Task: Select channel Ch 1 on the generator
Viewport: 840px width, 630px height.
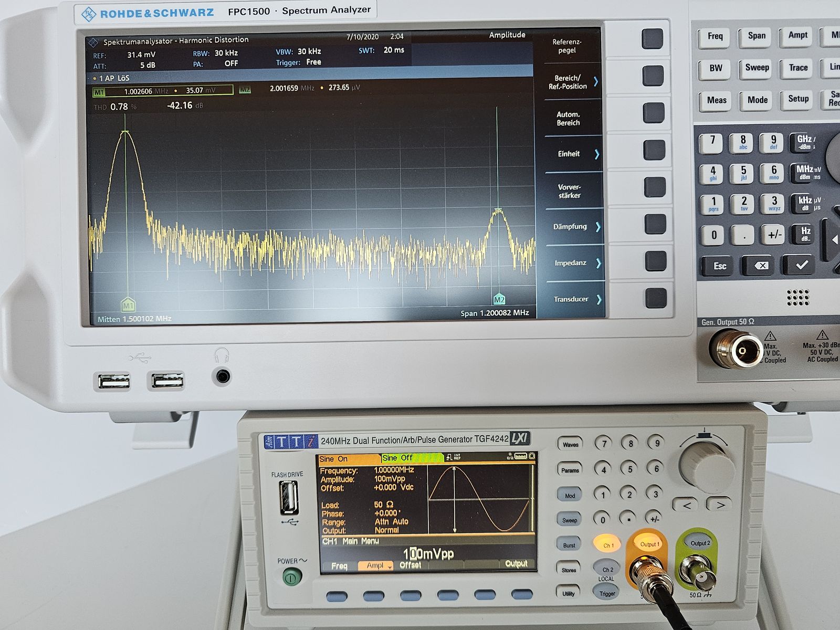Action: 607,544
